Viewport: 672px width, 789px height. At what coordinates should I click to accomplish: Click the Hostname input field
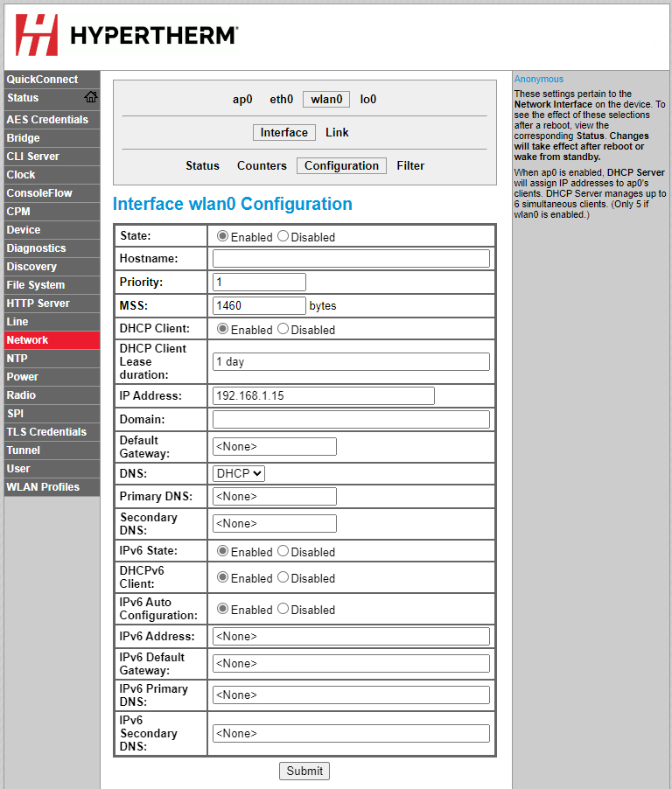pos(351,259)
